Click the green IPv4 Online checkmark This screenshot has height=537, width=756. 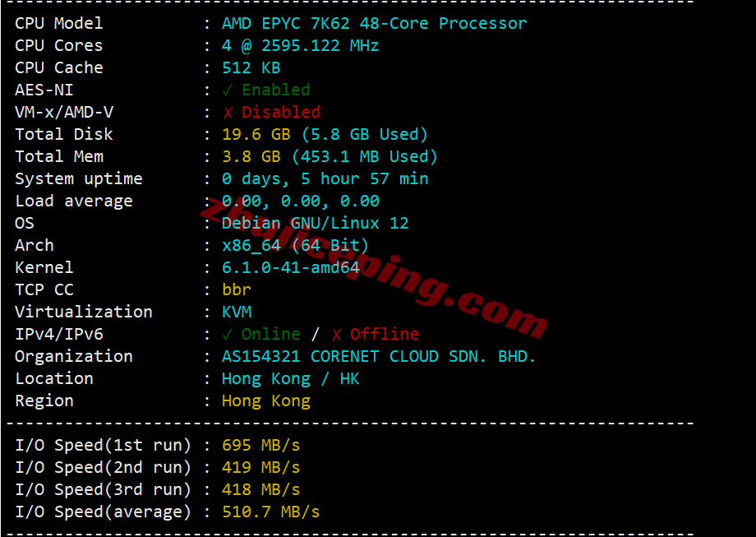[228, 335]
